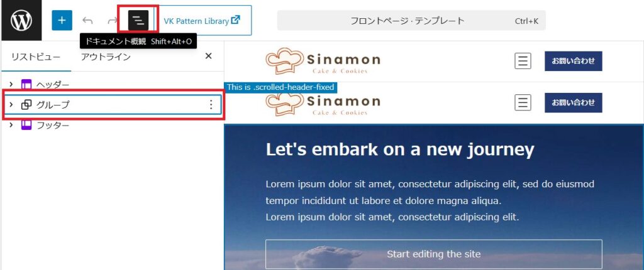Expand the グループ block chevron
The width and height of the screenshot is (644, 270).
point(11,105)
